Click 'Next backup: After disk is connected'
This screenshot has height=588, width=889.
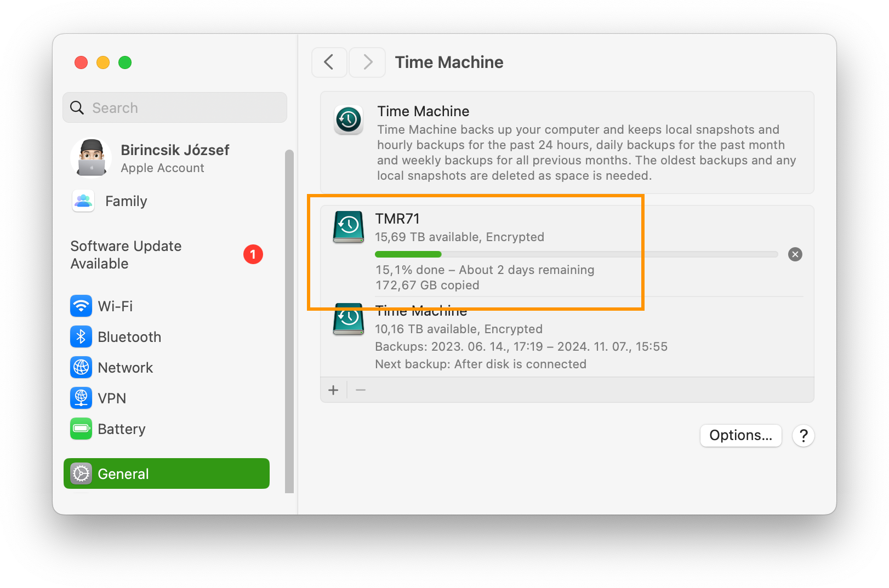click(x=480, y=364)
